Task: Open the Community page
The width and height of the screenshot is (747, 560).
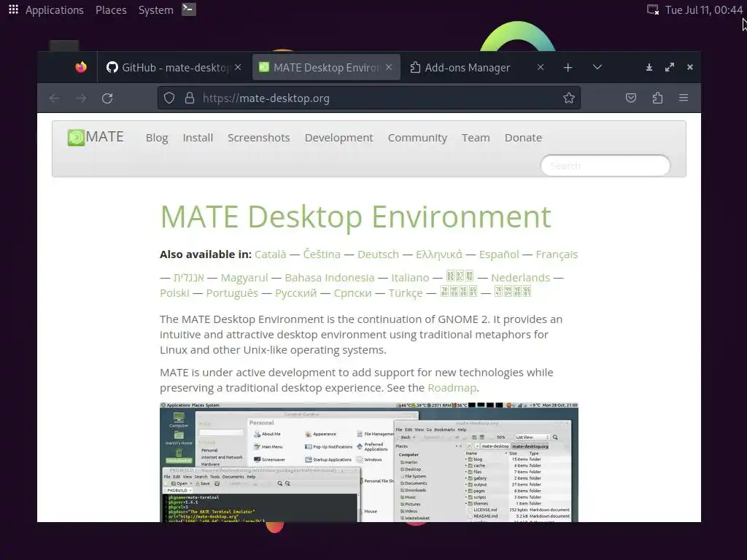Action: point(417,138)
